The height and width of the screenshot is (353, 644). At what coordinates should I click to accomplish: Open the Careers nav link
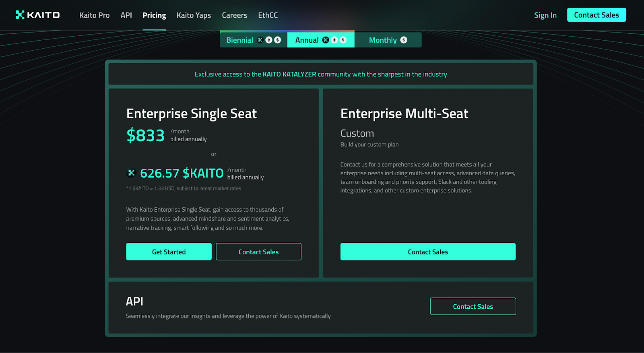tap(235, 15)
